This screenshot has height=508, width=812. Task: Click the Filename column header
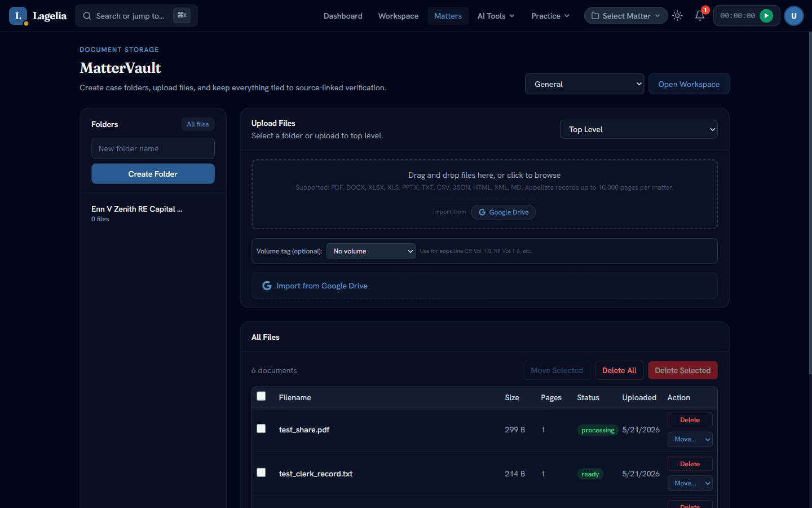coord(295,397)
